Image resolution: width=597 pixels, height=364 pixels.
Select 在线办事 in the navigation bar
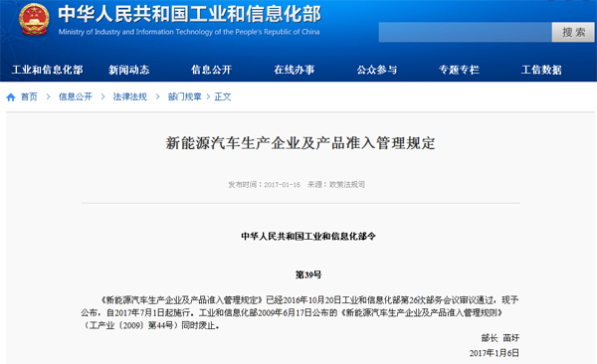(295, 70)
